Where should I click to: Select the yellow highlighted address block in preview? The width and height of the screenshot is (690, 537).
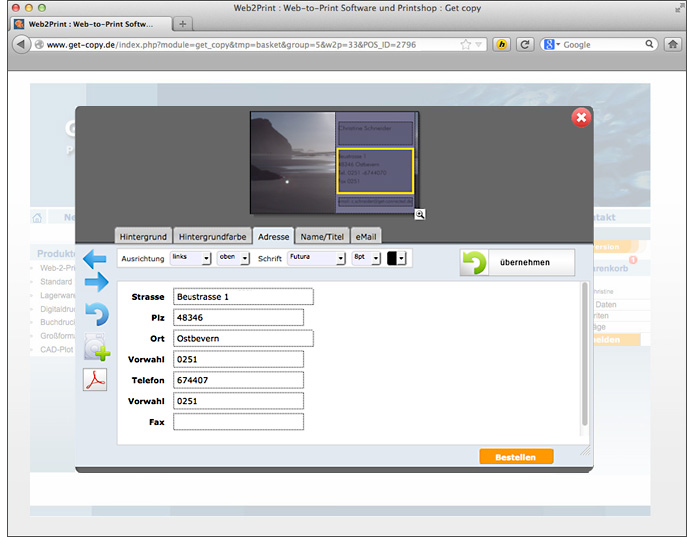pos(375,171)
